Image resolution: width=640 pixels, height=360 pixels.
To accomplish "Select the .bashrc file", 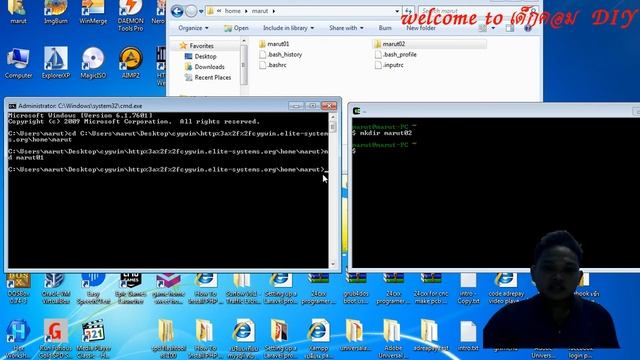I will click(273, 65).
